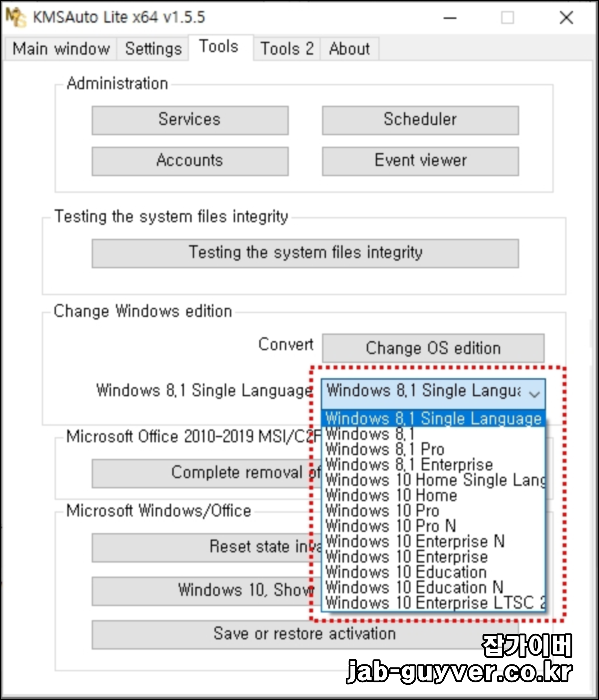Select Windows 8.1 Enterprise in dropdown
This screenshot has height=700, width=599.
(433, 464)
